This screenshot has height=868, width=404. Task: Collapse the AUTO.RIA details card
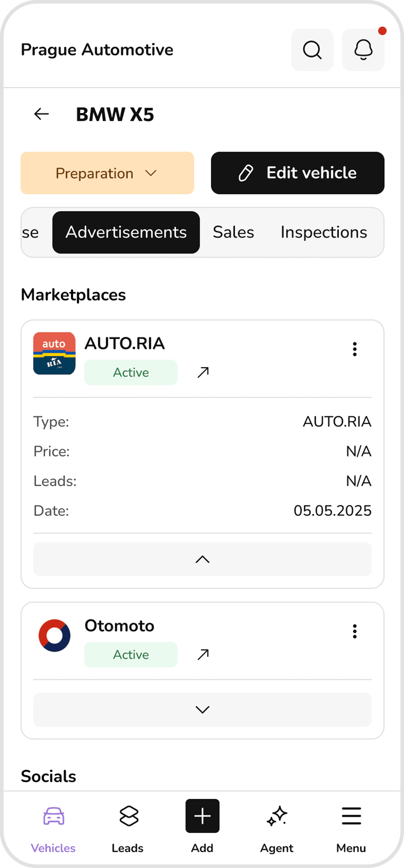[202, 559]
